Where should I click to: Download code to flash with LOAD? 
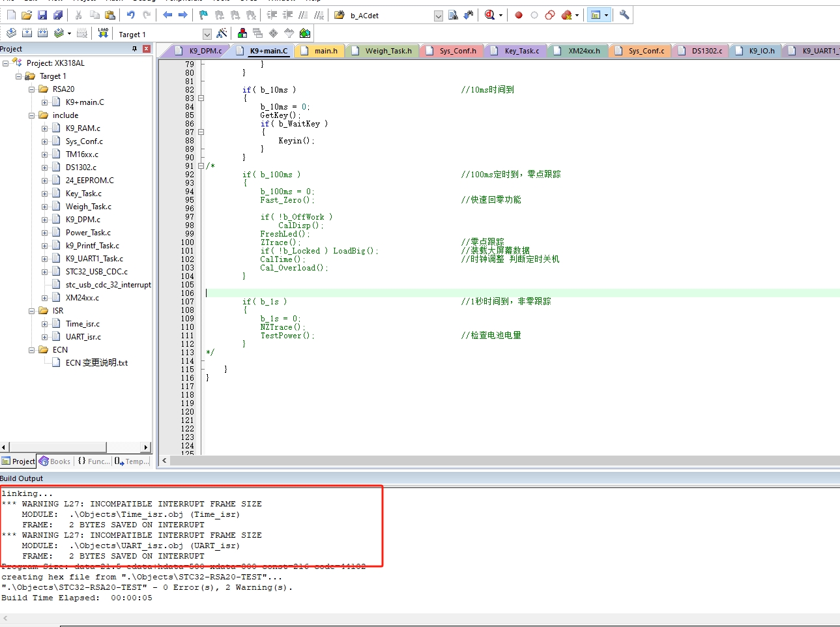click(103, 33)
